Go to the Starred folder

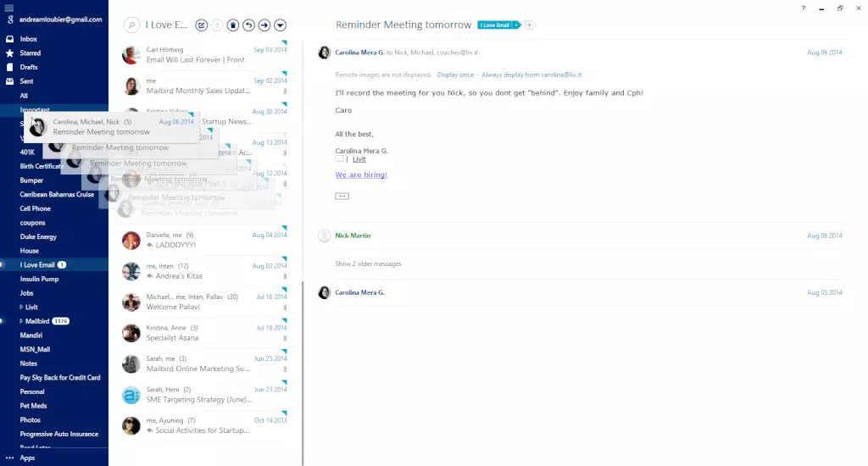point(31,53)
